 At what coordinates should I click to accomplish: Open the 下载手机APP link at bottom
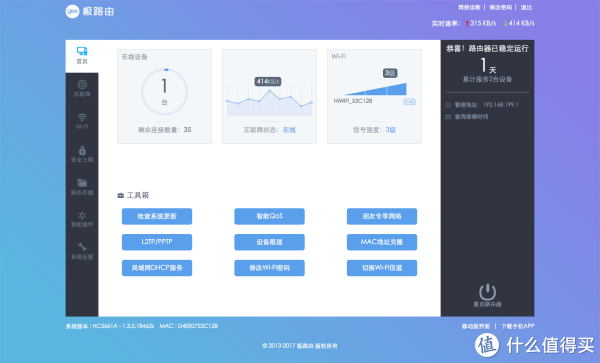point(518,326)
